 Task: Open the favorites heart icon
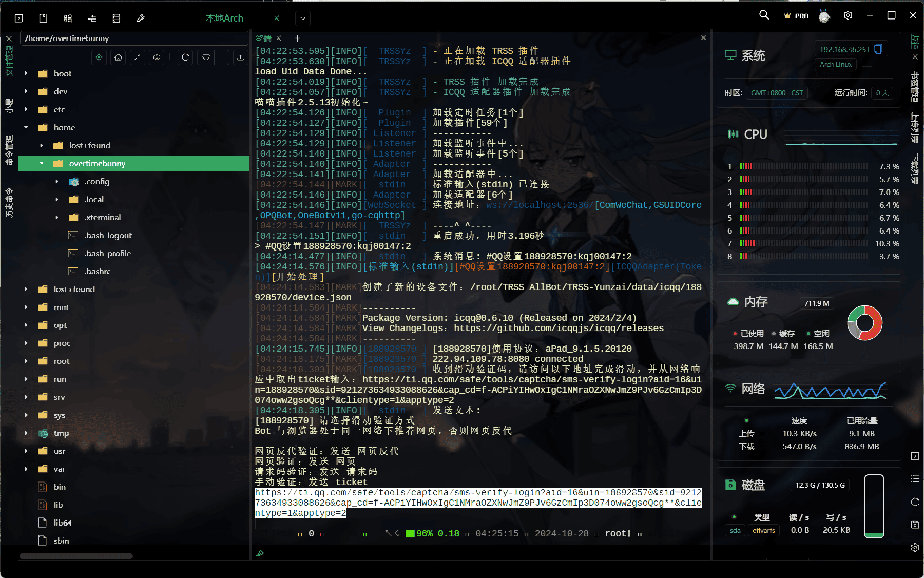(206, 57)
